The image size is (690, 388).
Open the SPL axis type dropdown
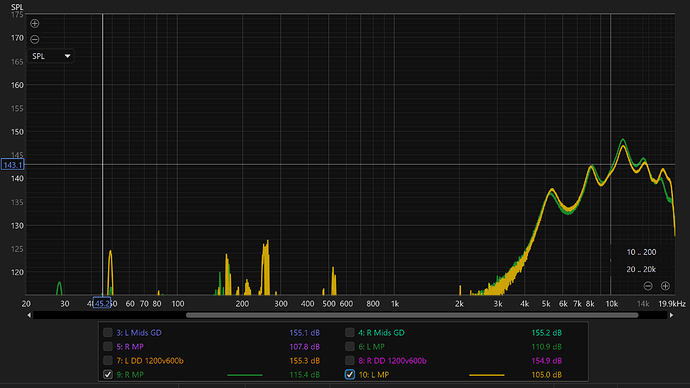coord(51,56)
